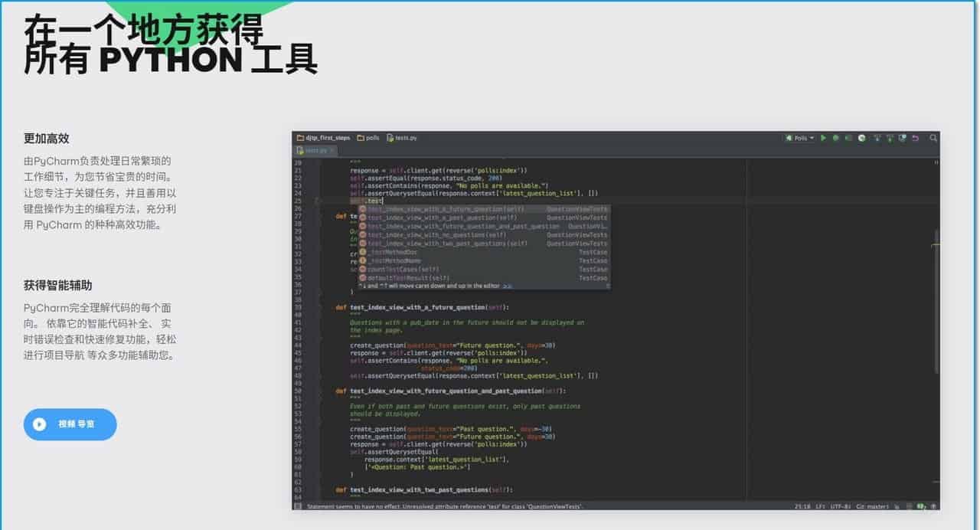Screen dimensions: 980x530
Task: Click the LF line separator indicator
Action: point(820,506)
